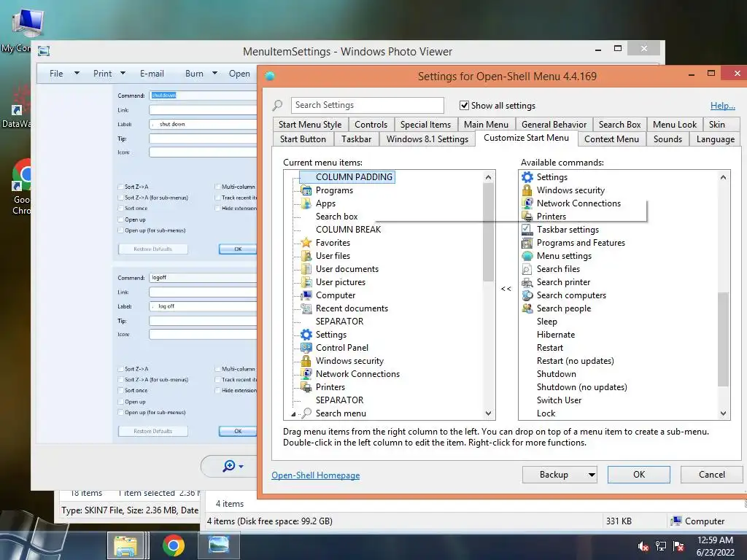Click the Favorites star icon

tap(306, 243)
